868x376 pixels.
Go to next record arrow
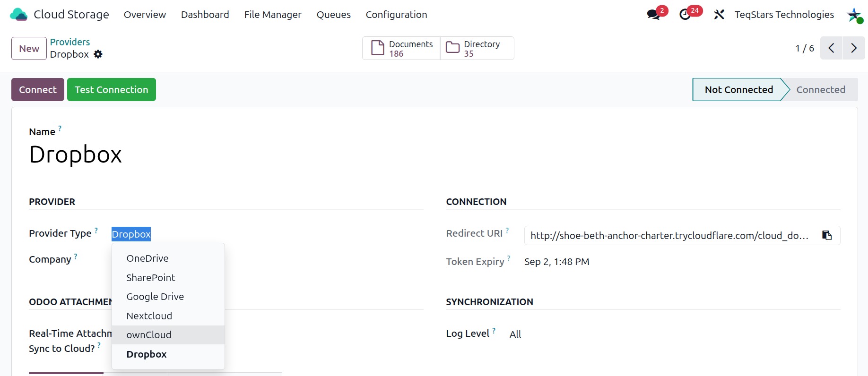click(x=854, y=48)
